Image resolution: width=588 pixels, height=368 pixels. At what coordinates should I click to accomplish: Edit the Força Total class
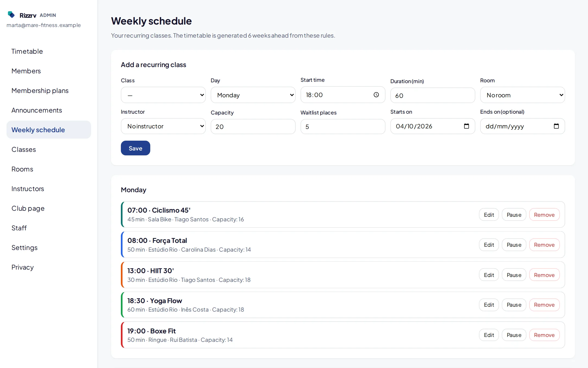point(489,245)
